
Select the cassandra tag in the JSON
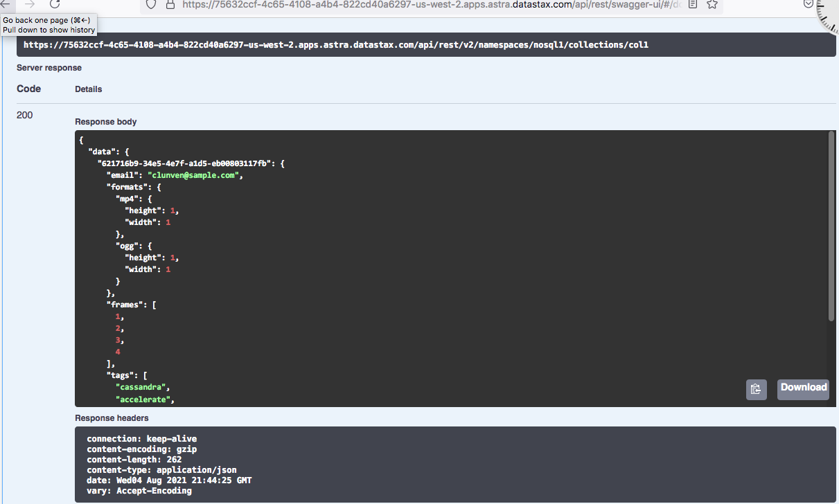(141, 387)
